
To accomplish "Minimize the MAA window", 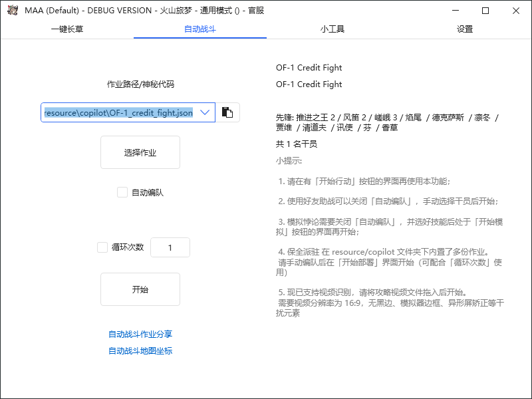I will 456,11.
